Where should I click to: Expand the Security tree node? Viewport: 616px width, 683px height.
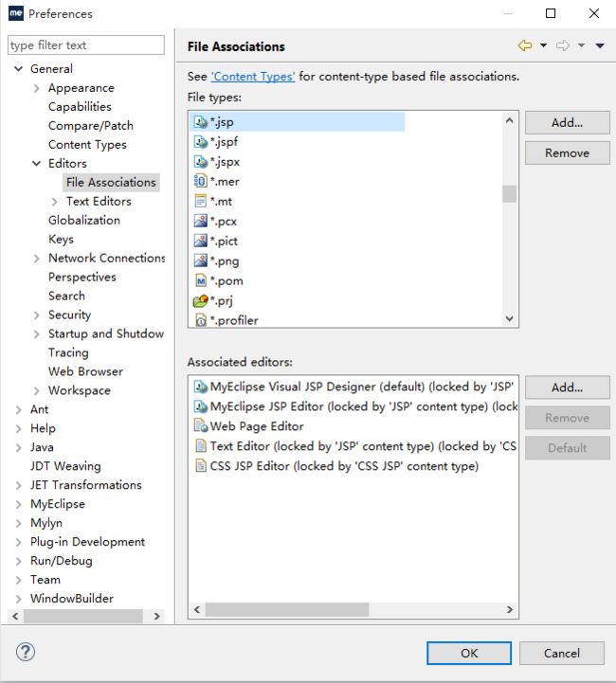click(36, 315)
